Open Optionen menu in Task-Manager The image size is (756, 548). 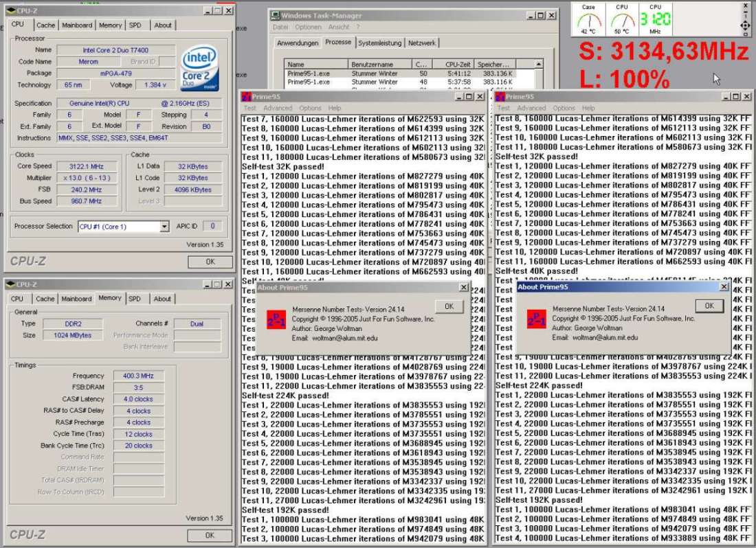coord(308,27)
